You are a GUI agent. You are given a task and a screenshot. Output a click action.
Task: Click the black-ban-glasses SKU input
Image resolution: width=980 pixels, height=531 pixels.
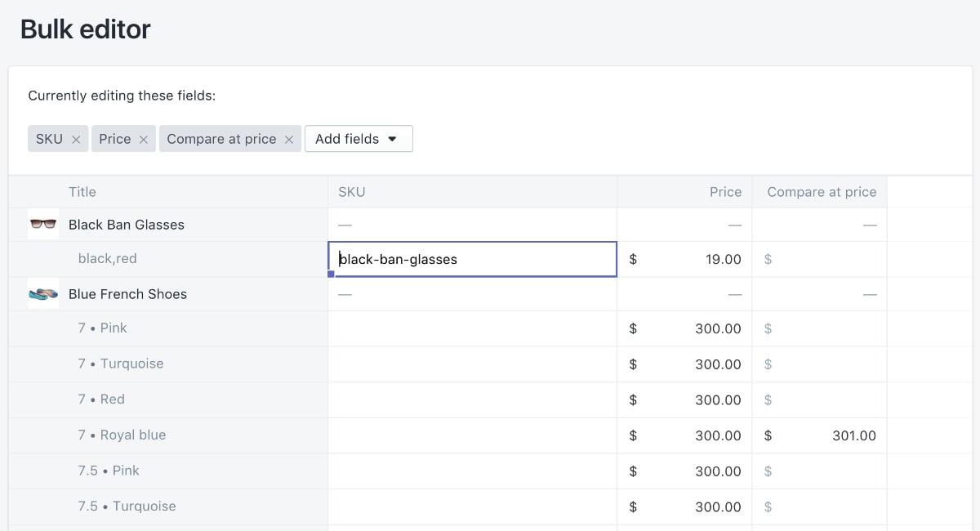tap(472, 259)
